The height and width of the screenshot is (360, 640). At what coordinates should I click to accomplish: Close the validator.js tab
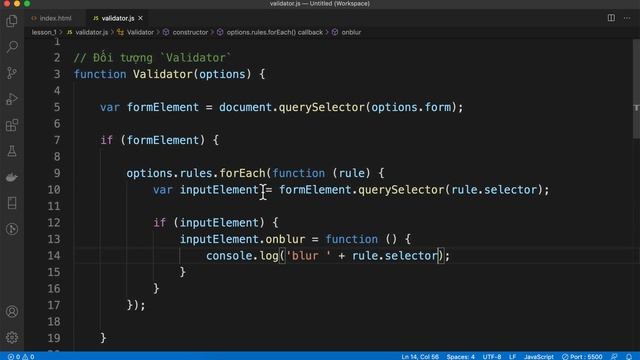[140, 18]
